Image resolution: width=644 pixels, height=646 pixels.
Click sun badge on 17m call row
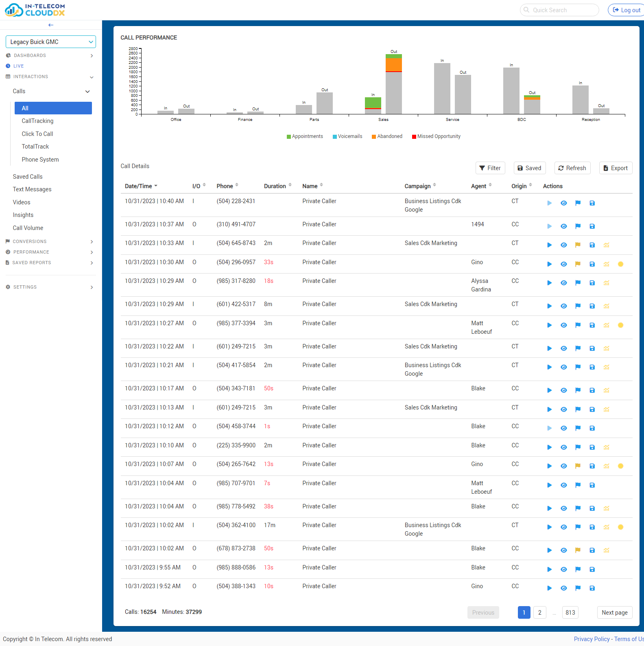coord(620,527)
